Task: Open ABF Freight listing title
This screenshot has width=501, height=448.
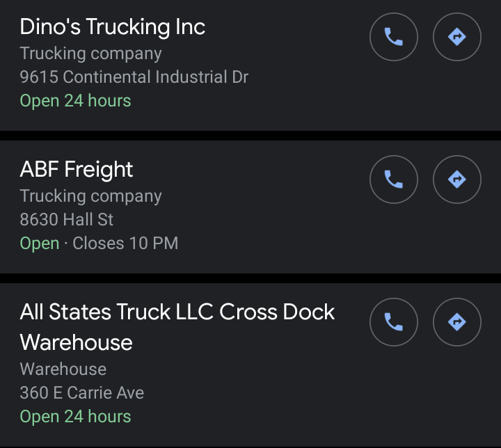Action: coord(77,170)
